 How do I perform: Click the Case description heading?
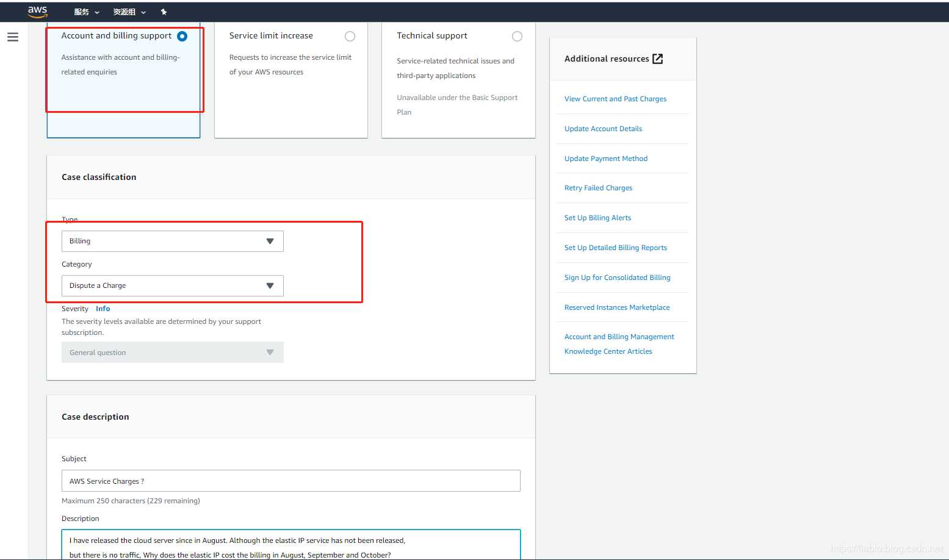coord(95,417)
